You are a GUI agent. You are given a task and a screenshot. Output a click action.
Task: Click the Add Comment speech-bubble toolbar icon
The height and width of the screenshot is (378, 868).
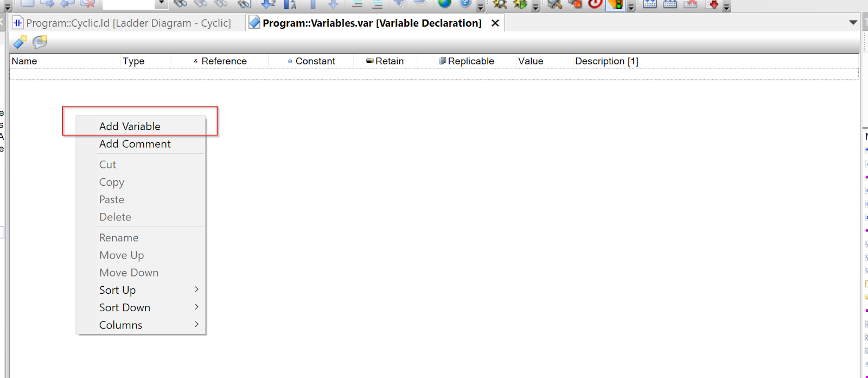[x=40, y=42]
